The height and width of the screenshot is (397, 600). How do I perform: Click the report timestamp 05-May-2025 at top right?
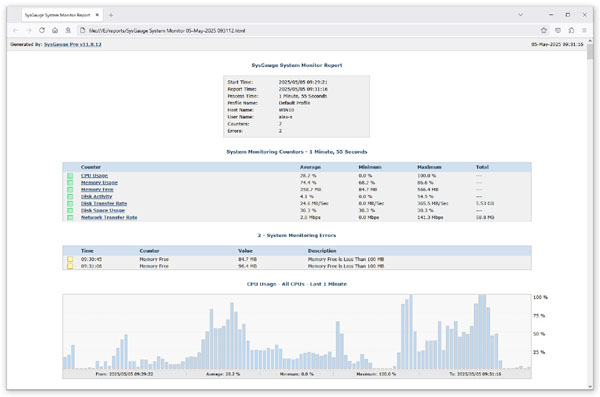click(557, 44)
